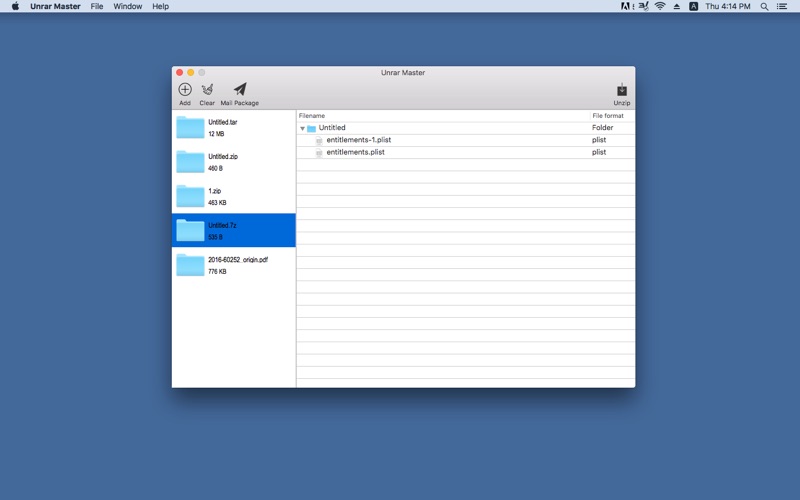Click the entitlements.plist file icon
Screen dimensions: 800x500
[x=319, y=153]
